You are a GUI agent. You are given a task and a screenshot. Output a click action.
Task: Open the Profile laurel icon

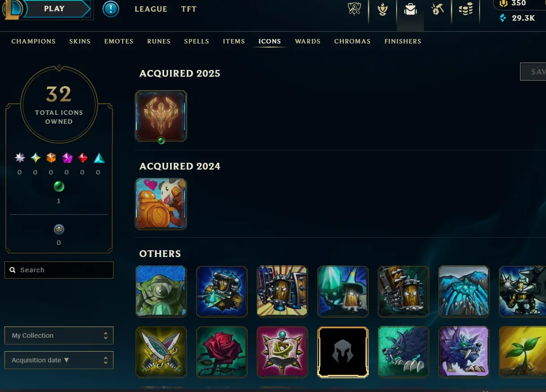coord(382,9)
